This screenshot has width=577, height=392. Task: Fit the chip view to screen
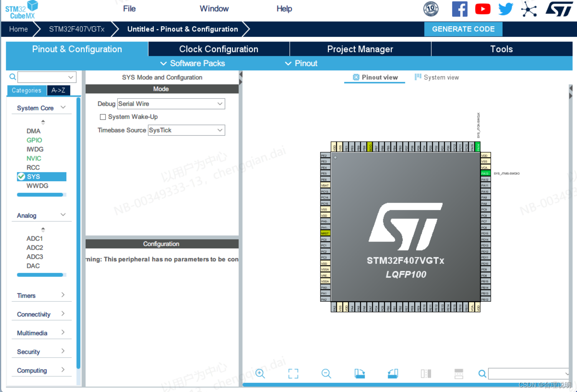pyautogui.click(x=293, y=374)
